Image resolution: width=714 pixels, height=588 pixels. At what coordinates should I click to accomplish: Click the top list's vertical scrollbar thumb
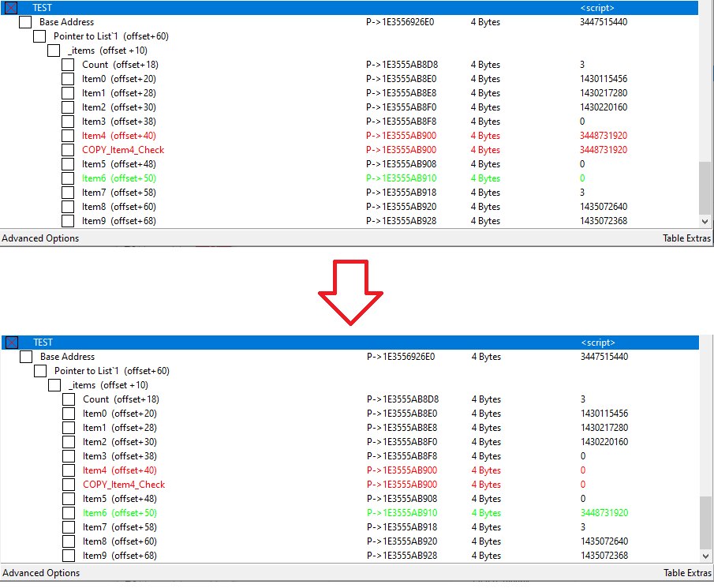point(706,188)
